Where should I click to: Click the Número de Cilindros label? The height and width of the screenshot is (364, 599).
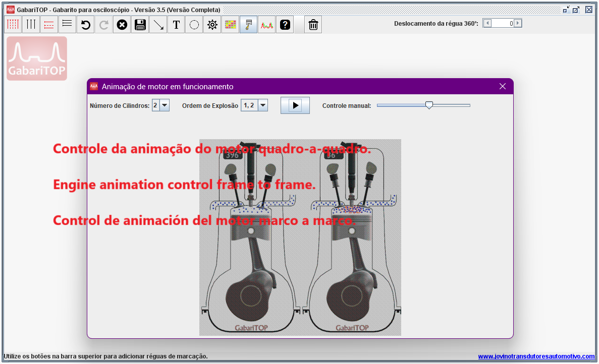coord(120,106)
